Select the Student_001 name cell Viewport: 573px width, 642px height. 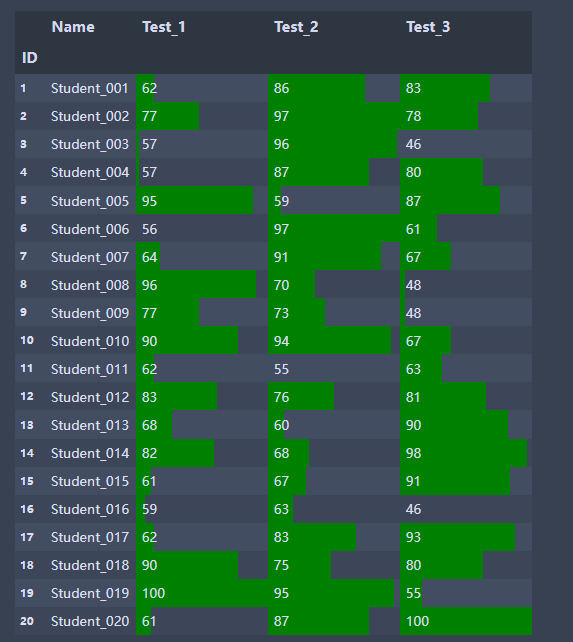coord(90,88)
